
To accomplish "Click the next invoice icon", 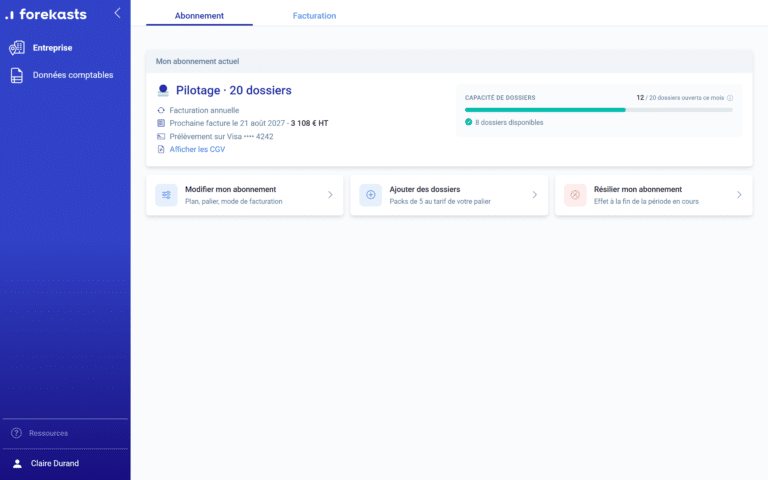I will [161, 123].
